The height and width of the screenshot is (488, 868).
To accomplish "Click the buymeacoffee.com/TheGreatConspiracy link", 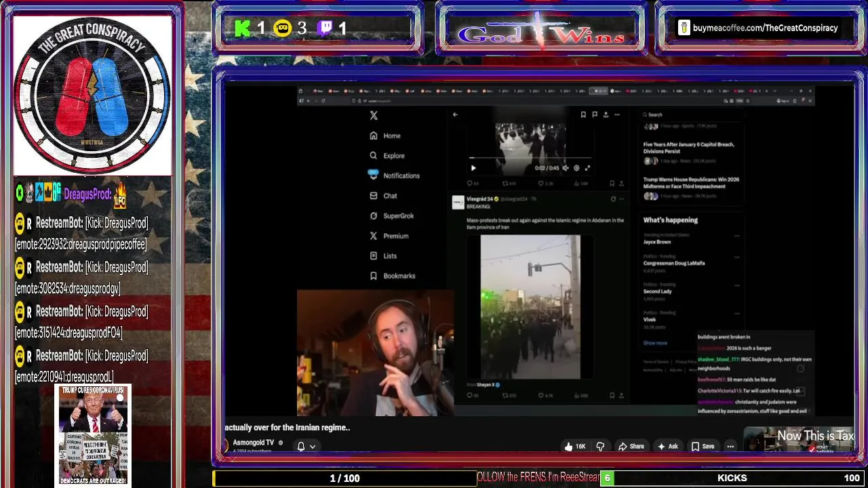I will pos(765,28).
